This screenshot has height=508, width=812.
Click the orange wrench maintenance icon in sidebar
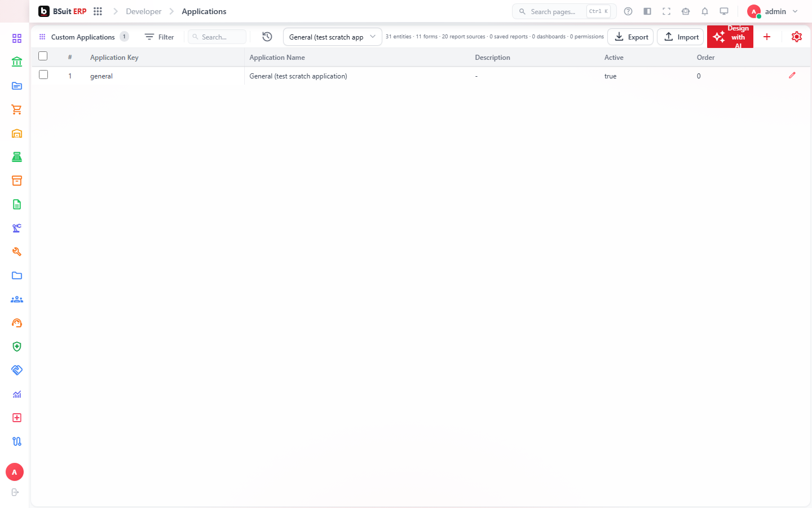tap(17, 252)
